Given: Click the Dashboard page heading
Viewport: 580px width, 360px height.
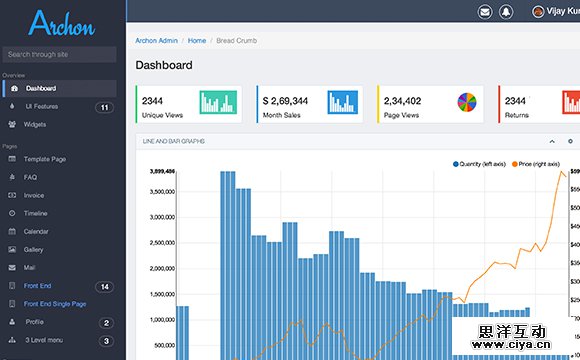Looking at the screenshot, I should (x=164, y=65).
